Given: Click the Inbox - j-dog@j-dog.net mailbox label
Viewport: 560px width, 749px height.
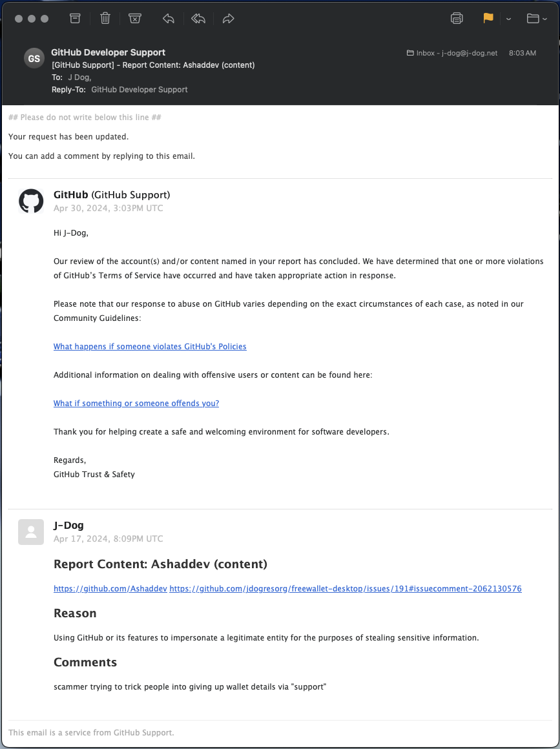Looking at the screenshot, I should [x=452, y=53].
